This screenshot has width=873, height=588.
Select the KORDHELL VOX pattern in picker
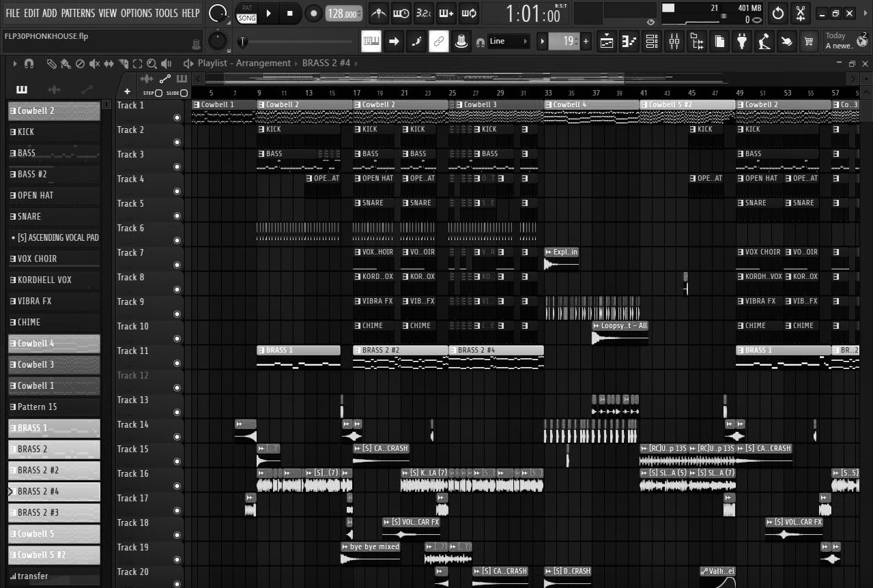pos(54,280)
